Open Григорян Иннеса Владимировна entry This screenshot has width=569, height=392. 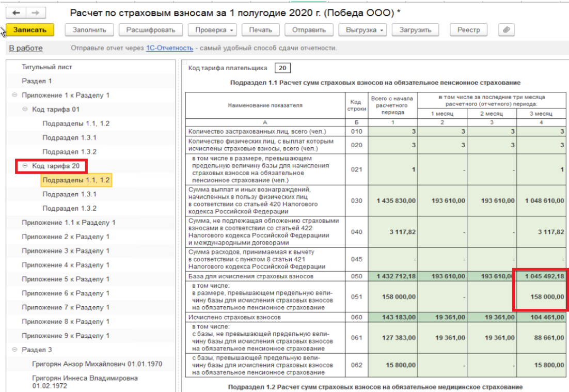click(x=85, y=382)
